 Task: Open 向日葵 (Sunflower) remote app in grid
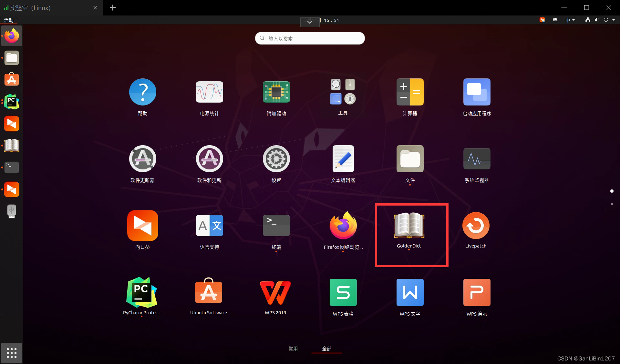tap(142, 226)
